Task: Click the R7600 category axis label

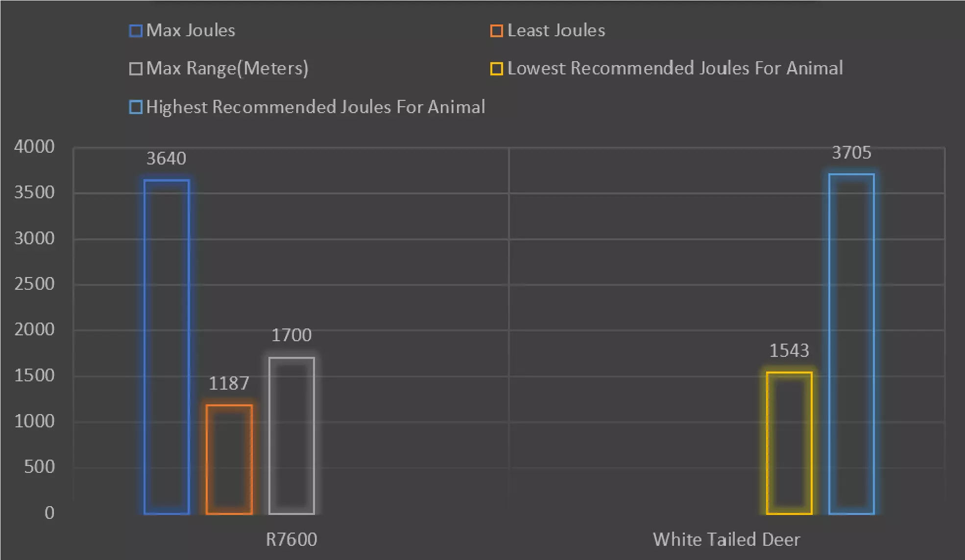Action: [x=291, y=539]
